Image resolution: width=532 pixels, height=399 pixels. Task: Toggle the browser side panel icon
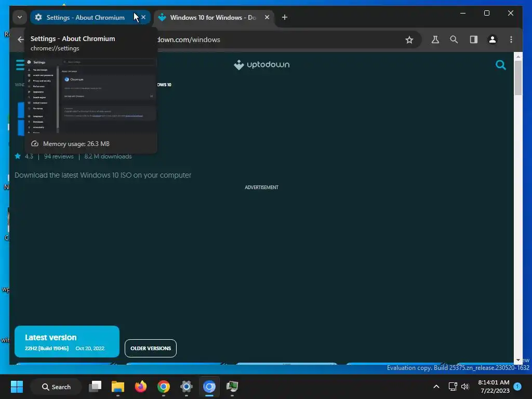click(x=474, y=39)
